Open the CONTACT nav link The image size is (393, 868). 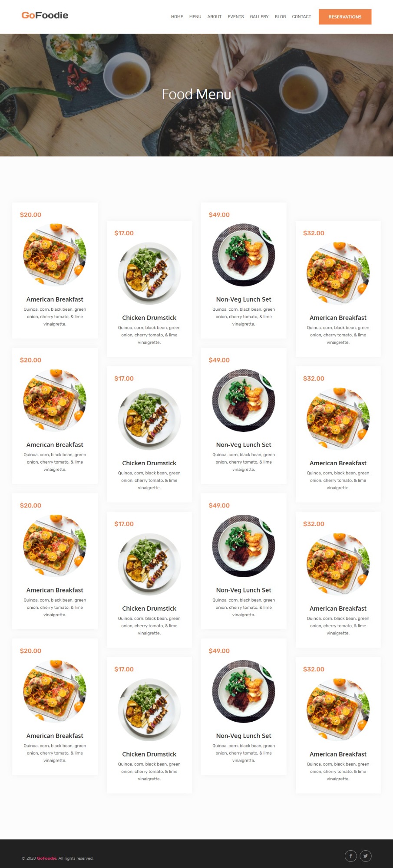point(301,17)
